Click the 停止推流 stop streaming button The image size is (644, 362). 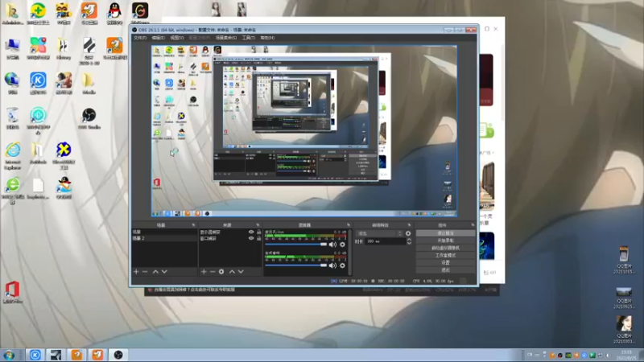point(446,233)
